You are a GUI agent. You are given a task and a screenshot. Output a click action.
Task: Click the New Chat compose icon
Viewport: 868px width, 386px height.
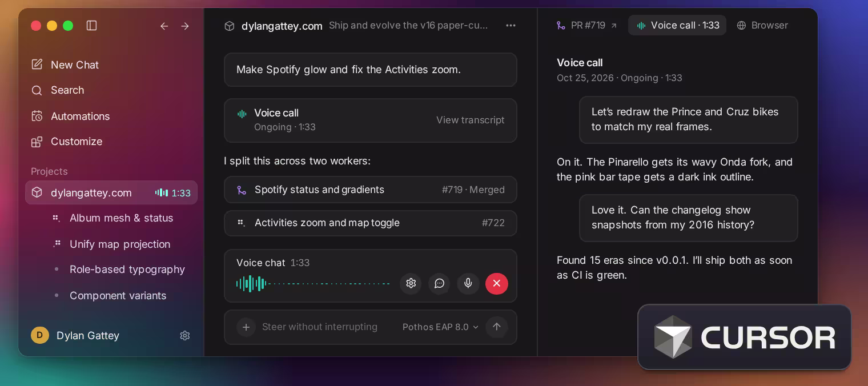[37, 65]
